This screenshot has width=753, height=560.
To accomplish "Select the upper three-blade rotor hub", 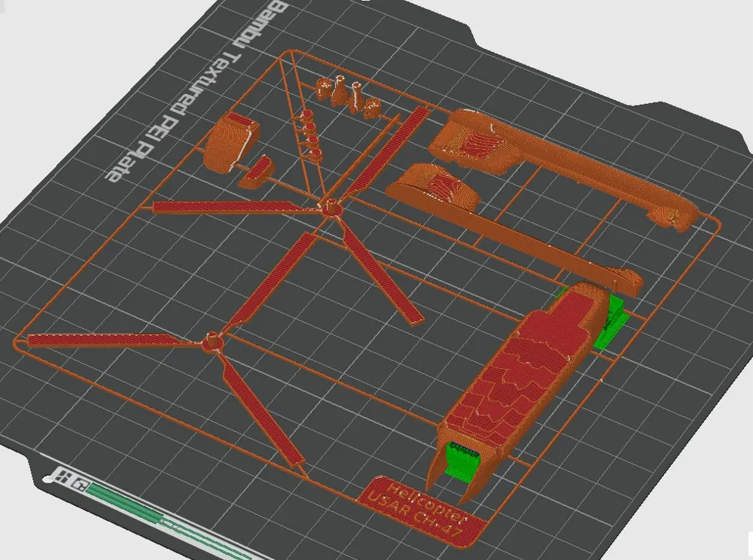I will pyautogui.click(x=331, y=209).
